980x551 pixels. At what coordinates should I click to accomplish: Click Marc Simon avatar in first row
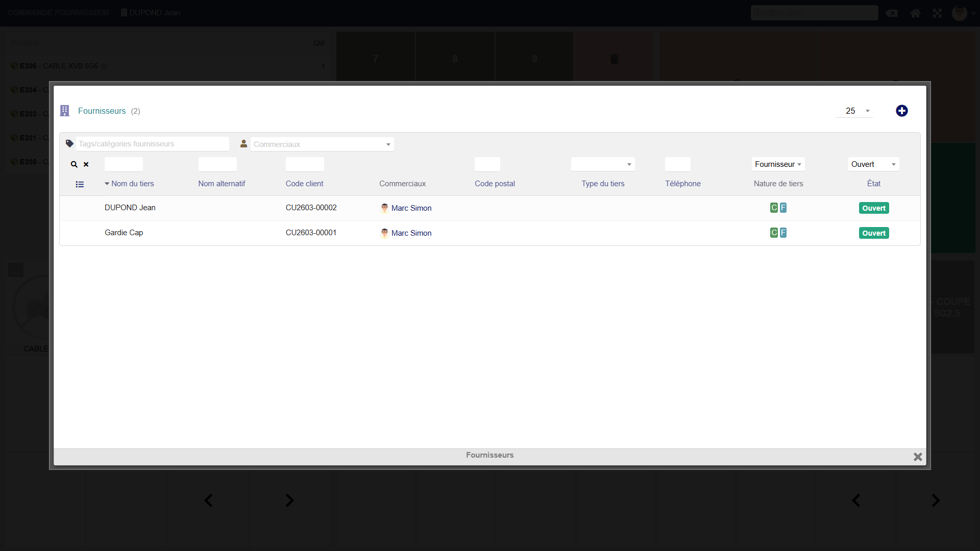point(384,208)
